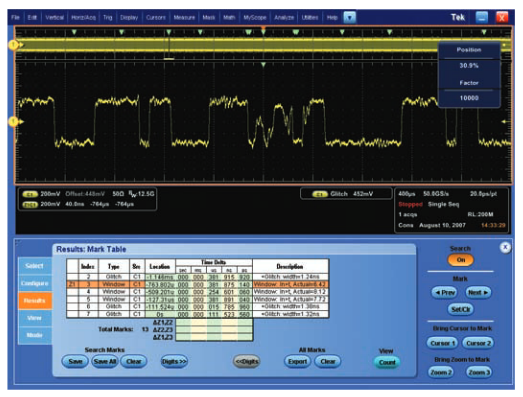Open the Edit menu
This screenshot has height=397, width=523.
(32, 17)
